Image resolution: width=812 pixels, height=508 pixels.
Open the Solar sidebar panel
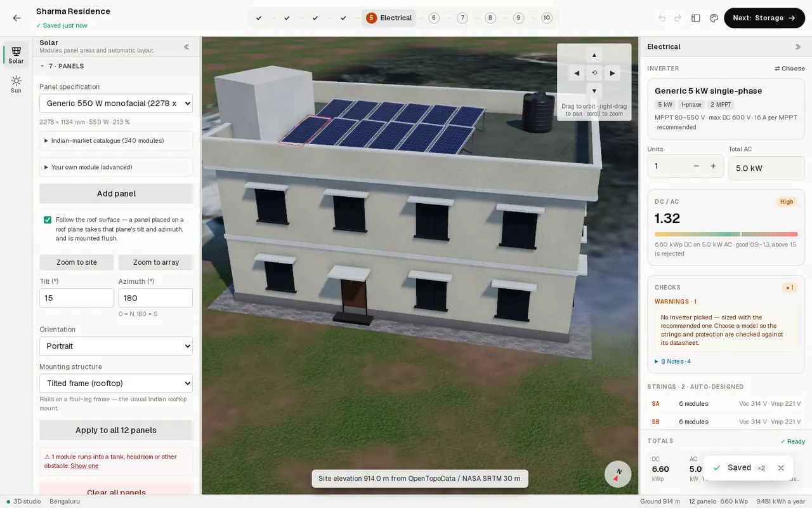[x=16, y=55]
